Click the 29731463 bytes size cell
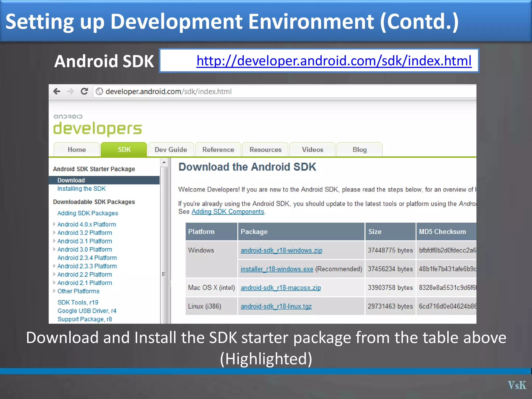532x399 pixels. pos(390,306)
